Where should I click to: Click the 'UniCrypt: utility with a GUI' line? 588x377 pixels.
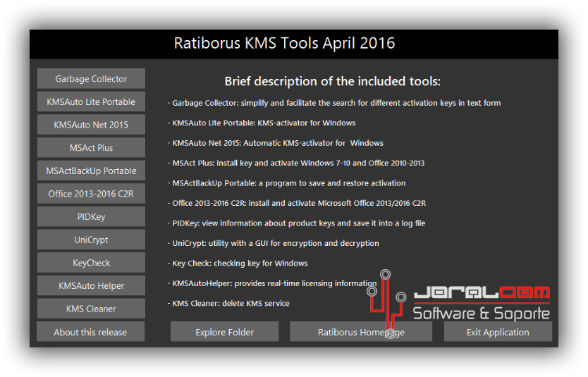pyautogui.click(x=273, y=243)
